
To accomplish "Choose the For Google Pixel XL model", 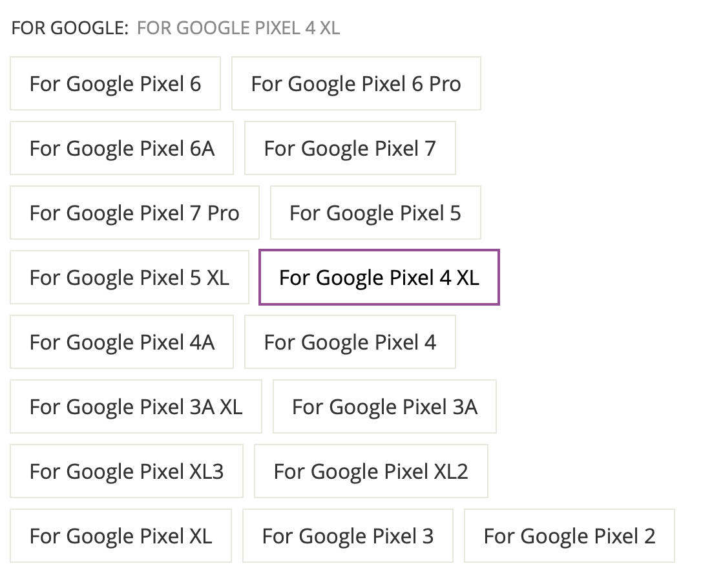I will (120, 536).
